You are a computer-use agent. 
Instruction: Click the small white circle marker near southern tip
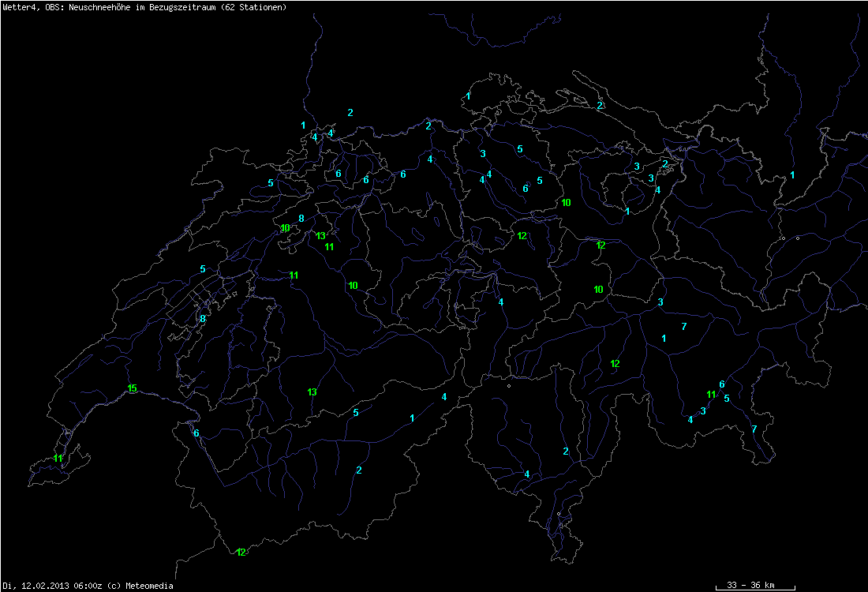click(x=559, y=514)
